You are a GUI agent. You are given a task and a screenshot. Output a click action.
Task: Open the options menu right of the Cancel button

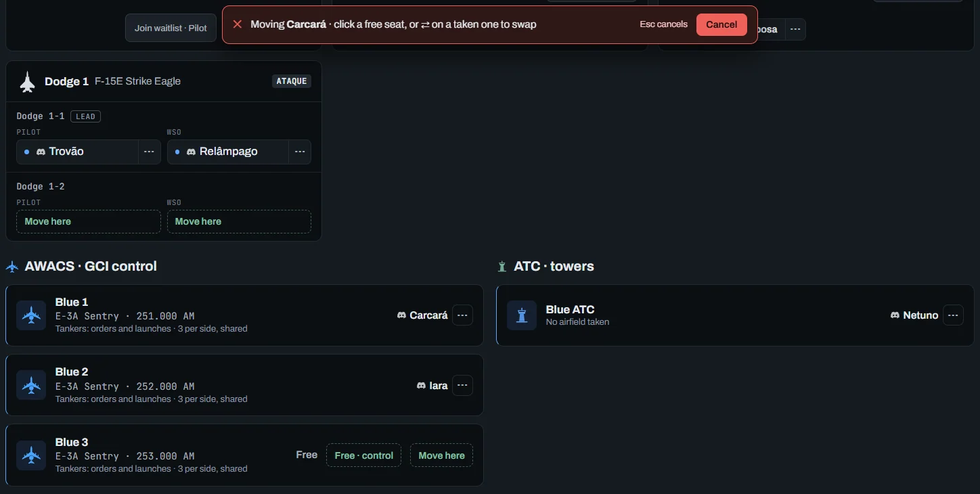[x=795, y=29]
